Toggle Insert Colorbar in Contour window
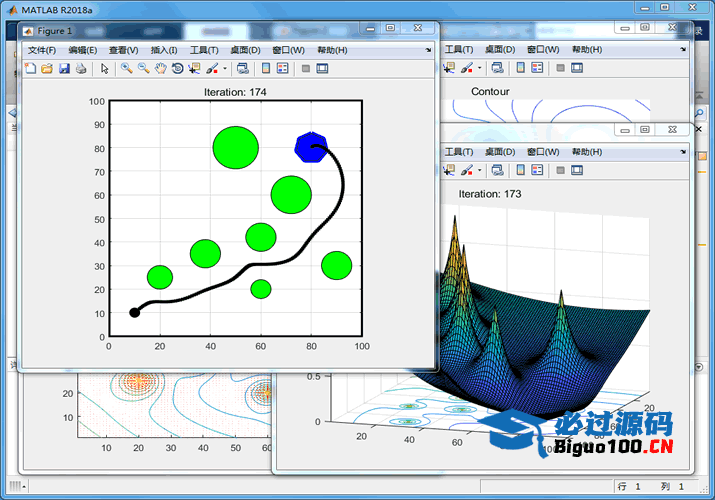 click(x=520, y=68)
